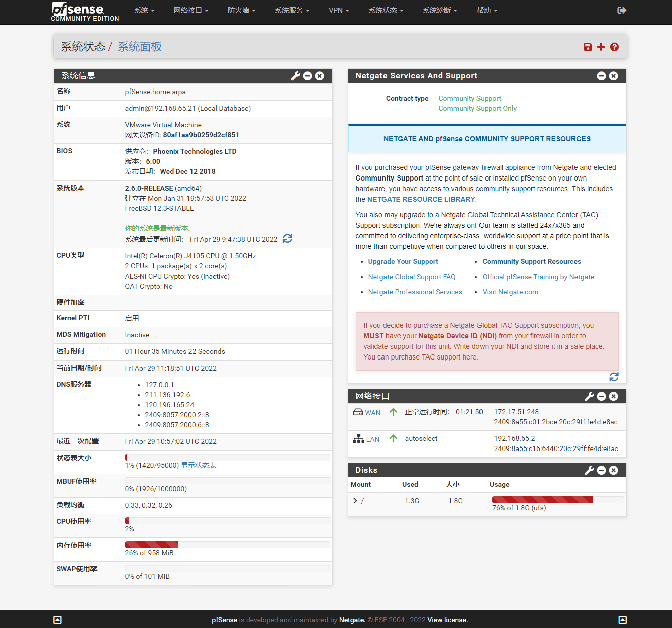The image size is (672, 628).
Task: Click the footer left collapse icon
Action: coord(58,620)
